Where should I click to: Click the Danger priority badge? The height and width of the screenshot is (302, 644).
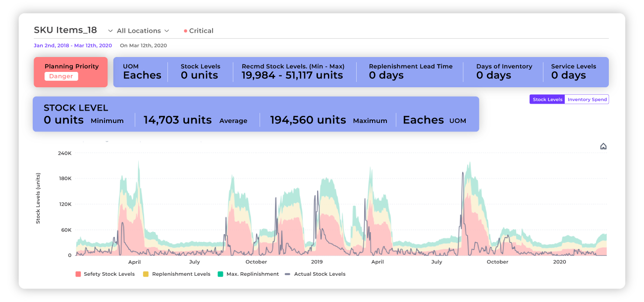click(61, 76)
